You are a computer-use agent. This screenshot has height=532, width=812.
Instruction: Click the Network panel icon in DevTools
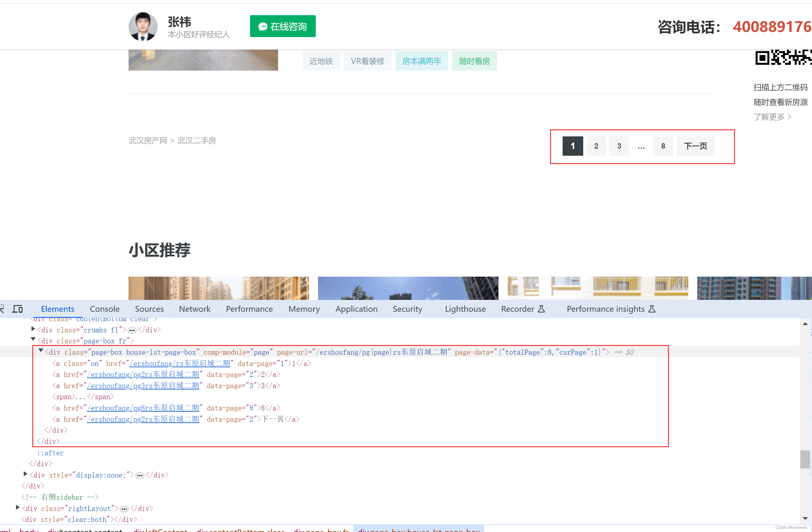pyautogui.click(x=193, y=309)
